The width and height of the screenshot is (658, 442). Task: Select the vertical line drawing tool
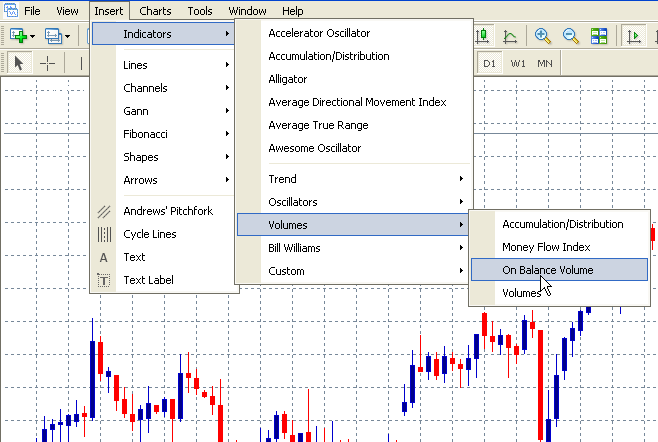pos(81,63)
